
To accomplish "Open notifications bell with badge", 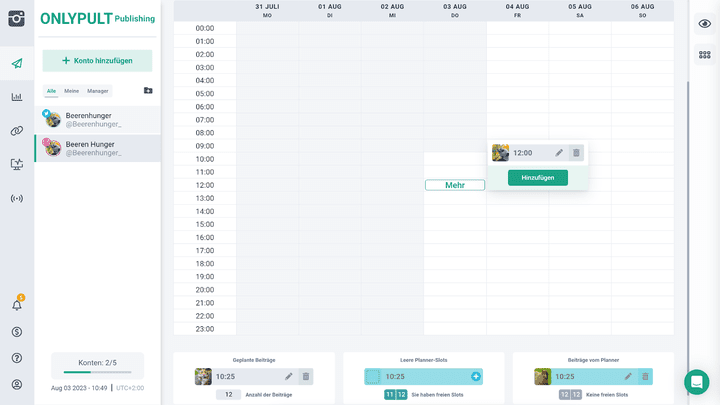I will point(17,304).
